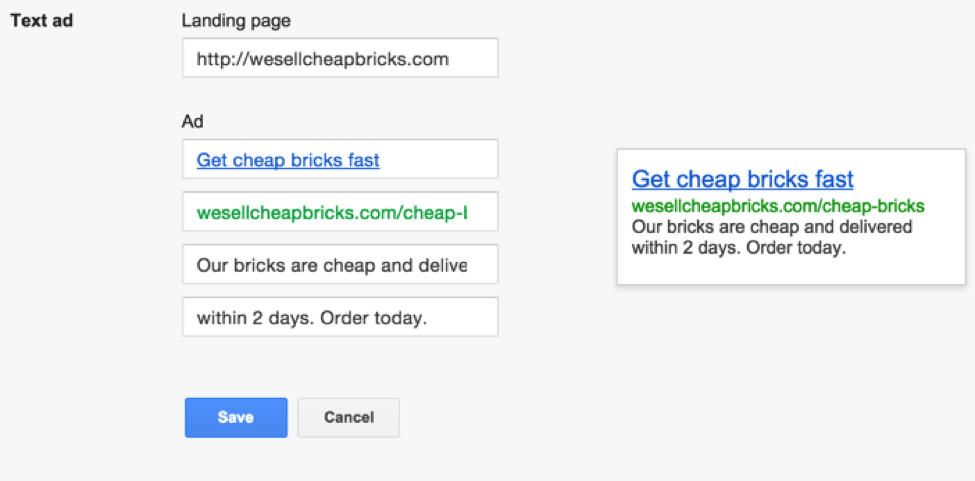Click the 'Landing page' field label
The image size is (975, 481).
click(x=236, y=21)
